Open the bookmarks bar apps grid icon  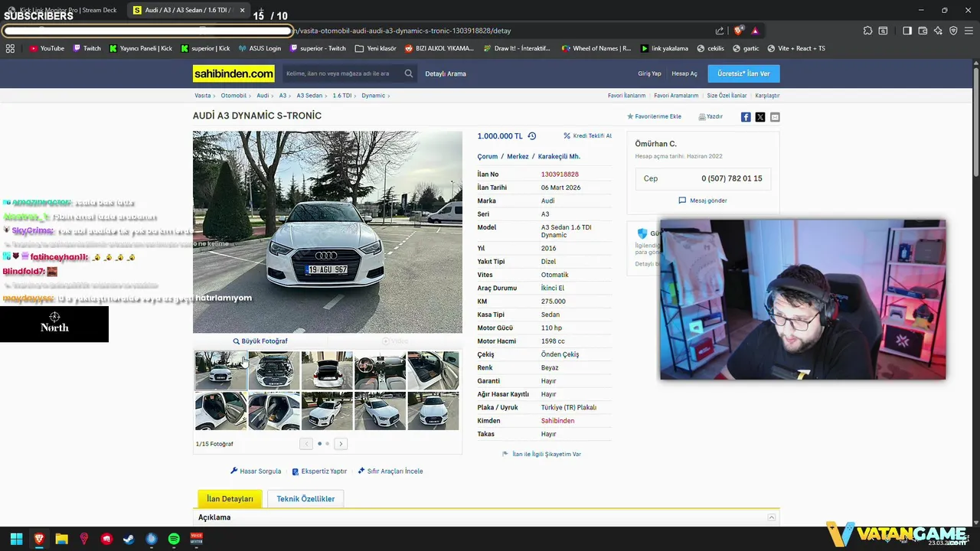click(x=10, y=48)
